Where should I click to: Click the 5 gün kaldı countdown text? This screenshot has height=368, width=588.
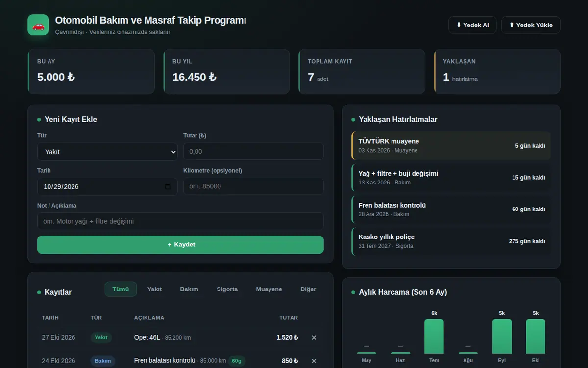point(530,146)
